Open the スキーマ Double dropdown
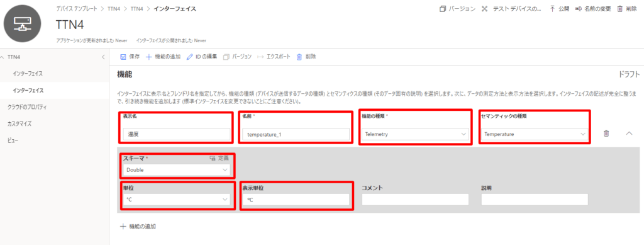The height and width of the screenshot is (245, 644). tap(177, 170)
